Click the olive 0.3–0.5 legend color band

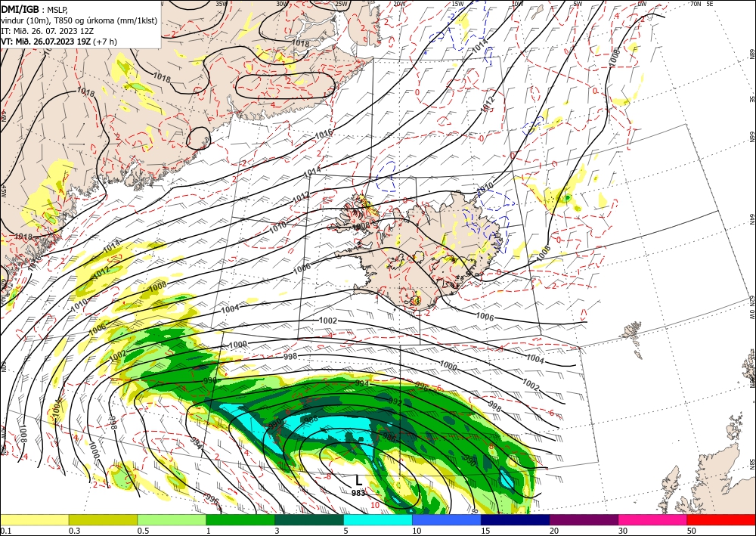pos(103,519)
